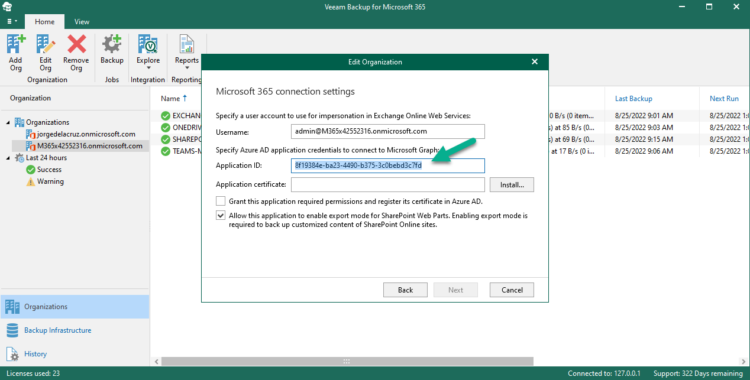Sort by the Next Run column

point(724,99)
